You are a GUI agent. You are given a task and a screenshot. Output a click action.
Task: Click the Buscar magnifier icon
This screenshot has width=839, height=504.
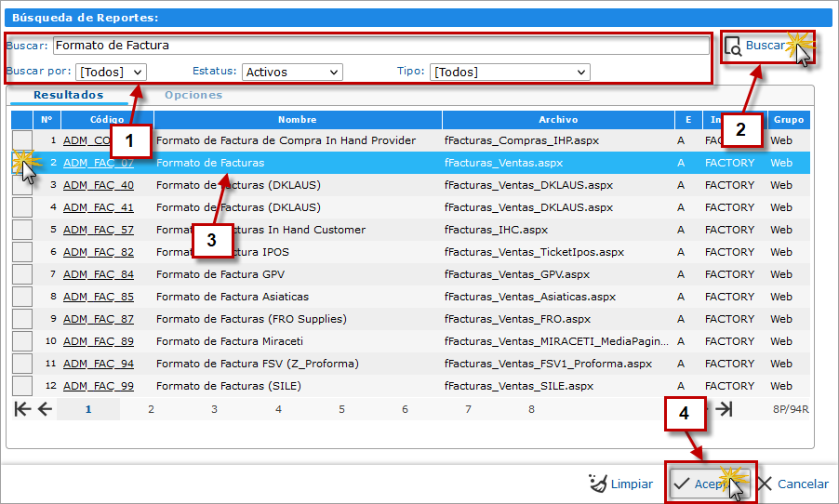(733, 46)
